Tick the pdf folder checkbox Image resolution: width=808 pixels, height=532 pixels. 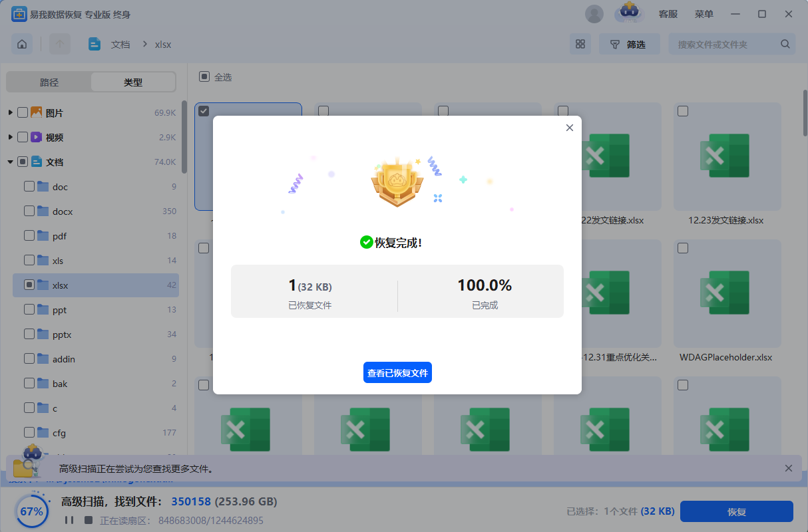(29, 236)
